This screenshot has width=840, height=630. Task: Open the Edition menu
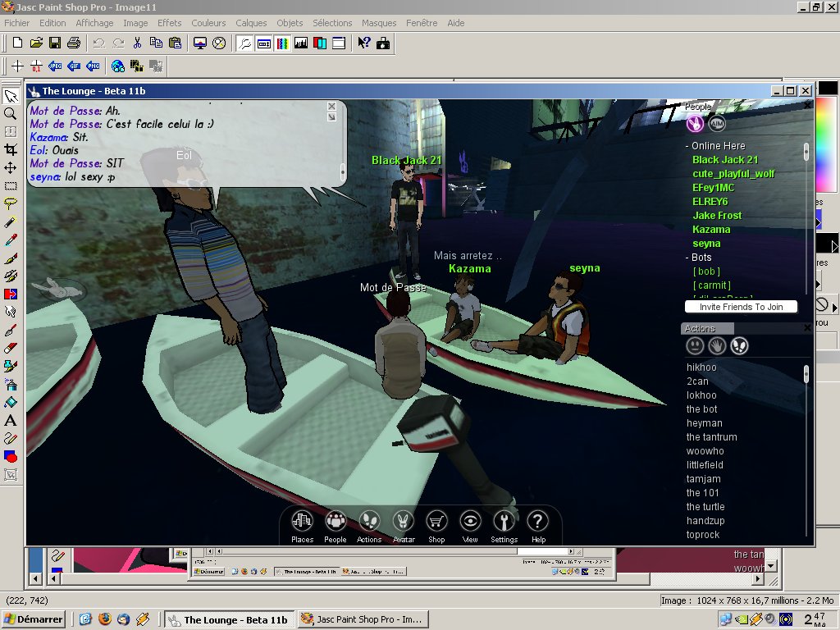[x=52, y=23]
